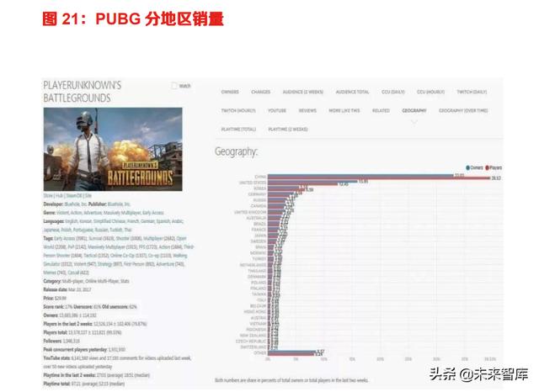Open the Changes tab

260,92
